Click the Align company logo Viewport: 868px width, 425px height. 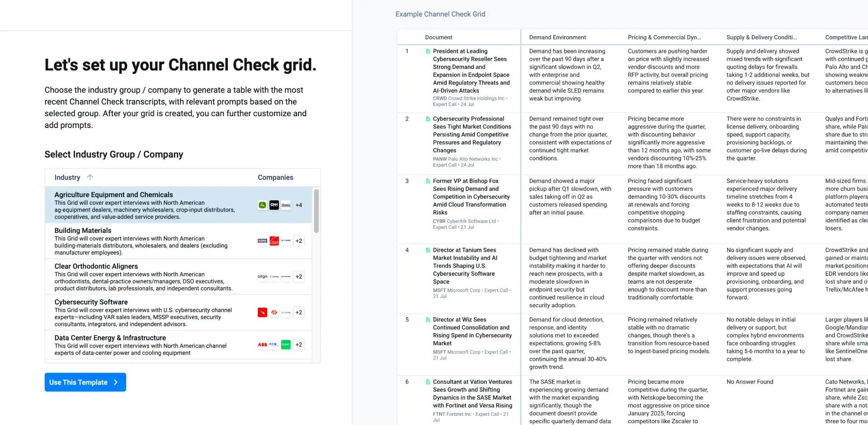(262, 277)
